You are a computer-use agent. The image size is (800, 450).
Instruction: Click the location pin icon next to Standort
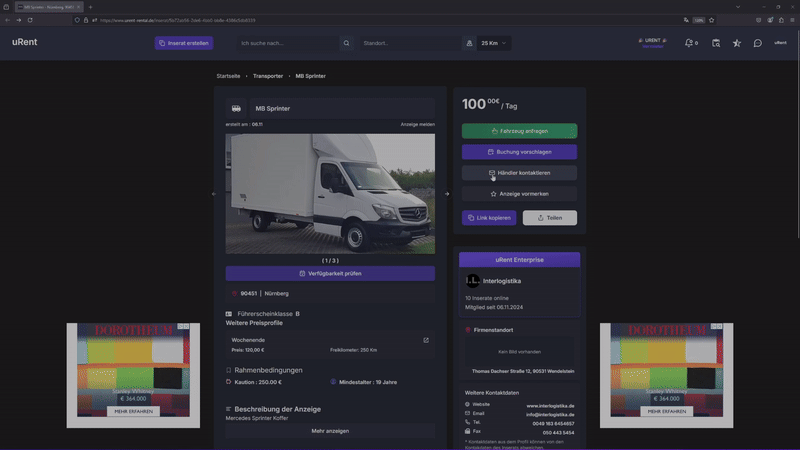pyautogui.click(x=469, y=43)
